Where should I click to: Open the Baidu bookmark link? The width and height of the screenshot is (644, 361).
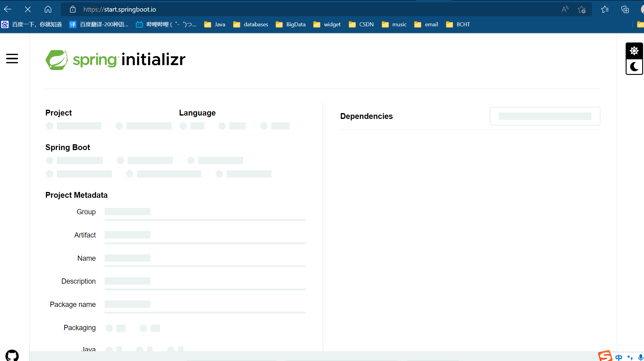click(32, 24)
